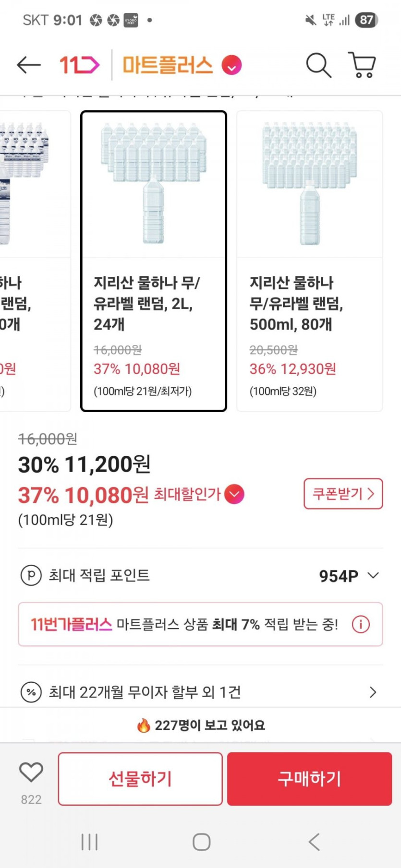401x868 pixels.
Task: Open the 11st home logo
Action: pos(79,65)
